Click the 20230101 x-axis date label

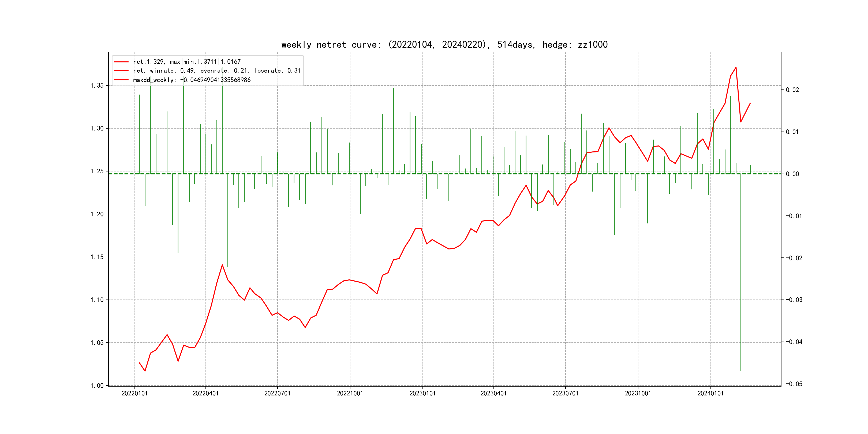[422, 394]
